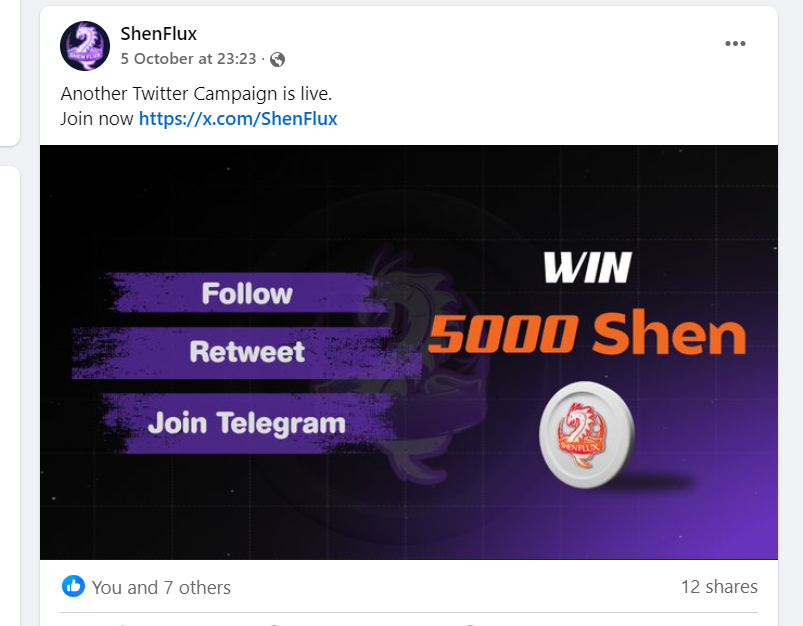
Task: Click the blue thumbs-up reaction icon
Action: (73, 586)
